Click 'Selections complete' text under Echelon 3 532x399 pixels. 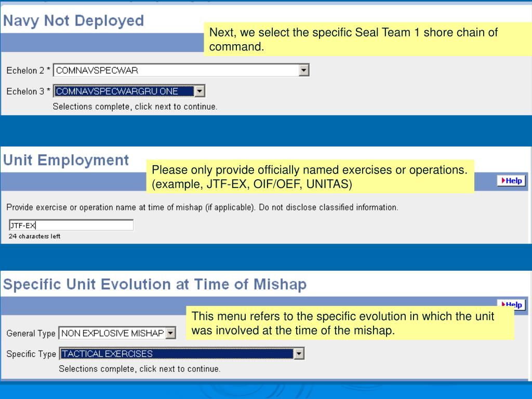point(135,107)
